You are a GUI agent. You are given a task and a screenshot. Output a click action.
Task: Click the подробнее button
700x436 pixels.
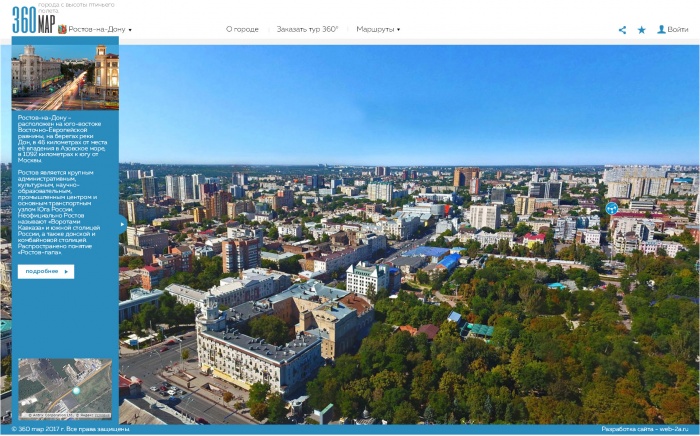click(45, 271)
